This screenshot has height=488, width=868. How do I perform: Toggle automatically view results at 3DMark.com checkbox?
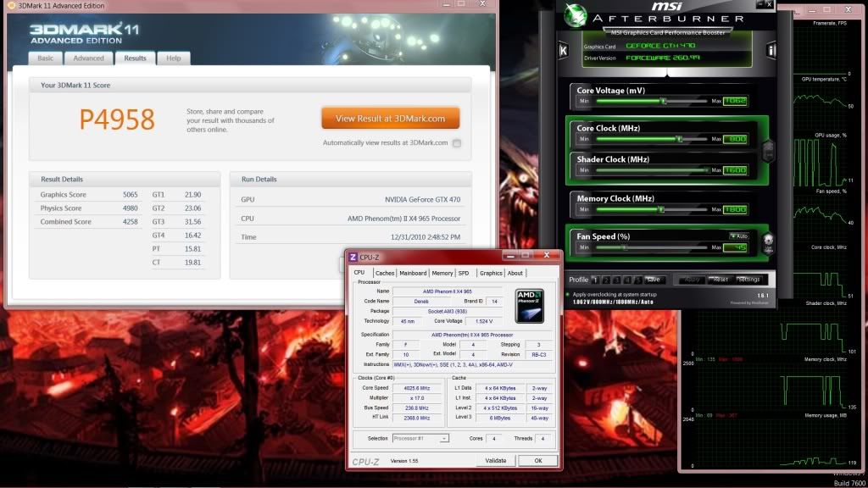[457, 143]
